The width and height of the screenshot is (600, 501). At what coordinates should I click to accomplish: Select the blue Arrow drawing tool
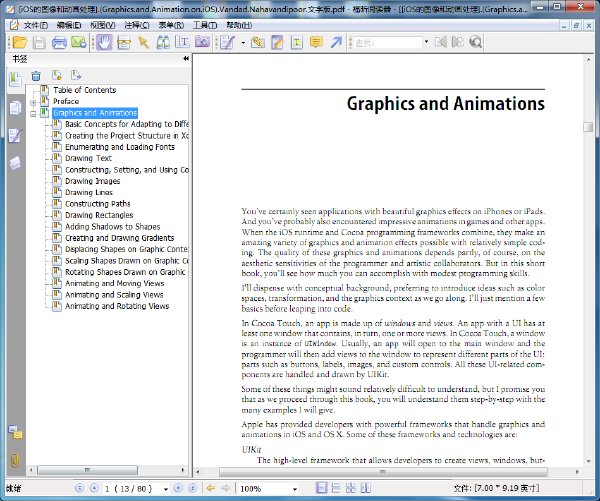[336, 42]
